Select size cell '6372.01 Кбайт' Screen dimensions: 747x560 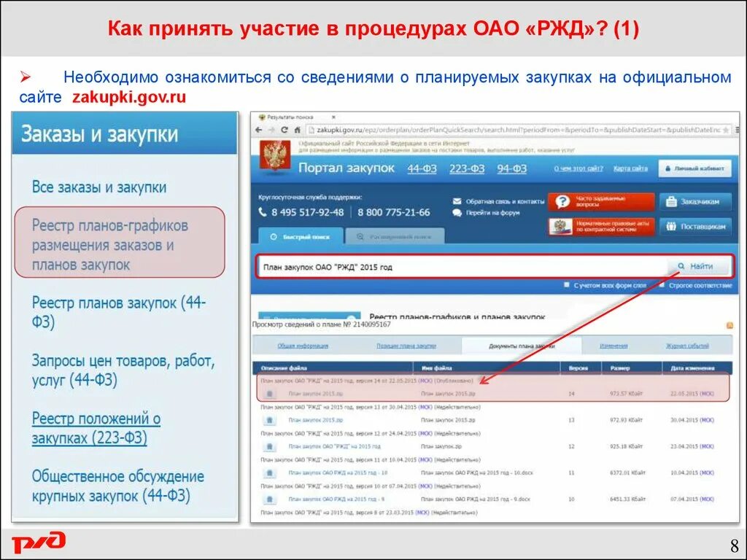(x=627, y=473)
